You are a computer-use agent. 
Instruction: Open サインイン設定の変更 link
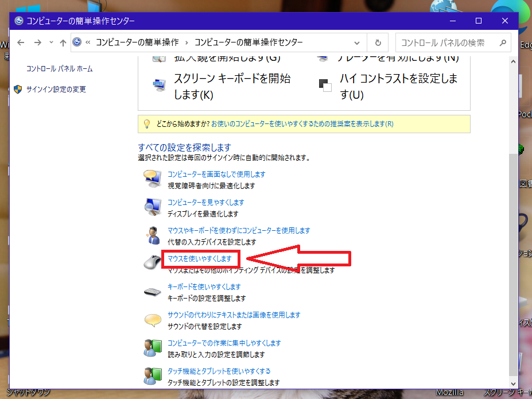coord(56,89)
